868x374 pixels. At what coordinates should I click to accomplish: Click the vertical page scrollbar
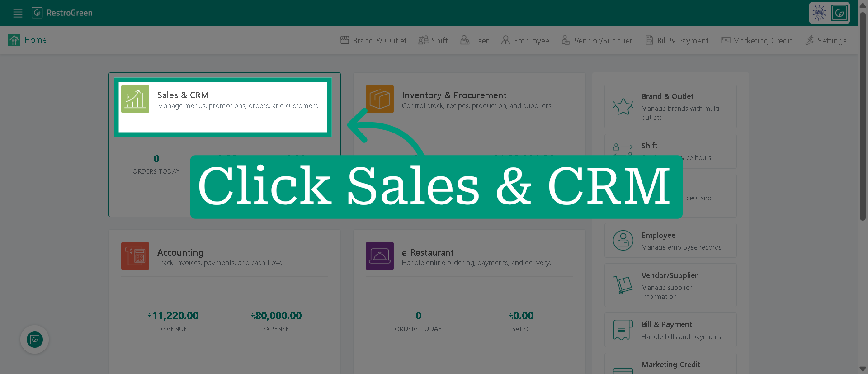tap(863, 116)
